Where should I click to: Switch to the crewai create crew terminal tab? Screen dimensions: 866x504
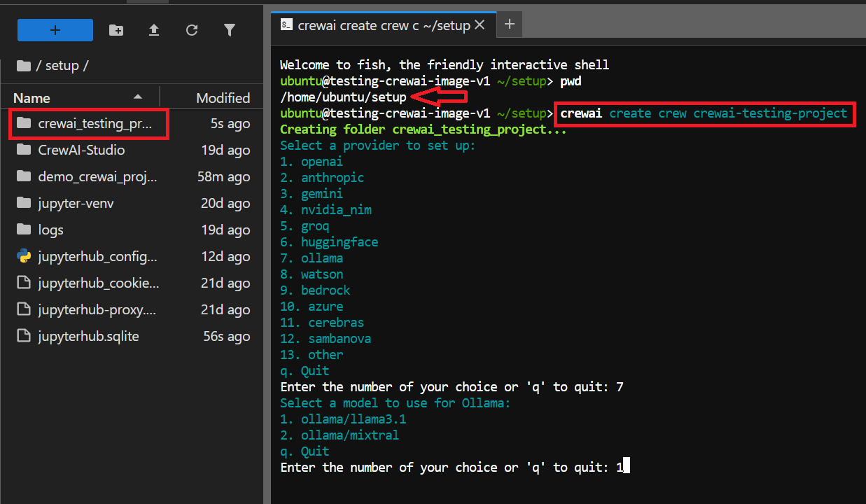[x=384, y=25]
